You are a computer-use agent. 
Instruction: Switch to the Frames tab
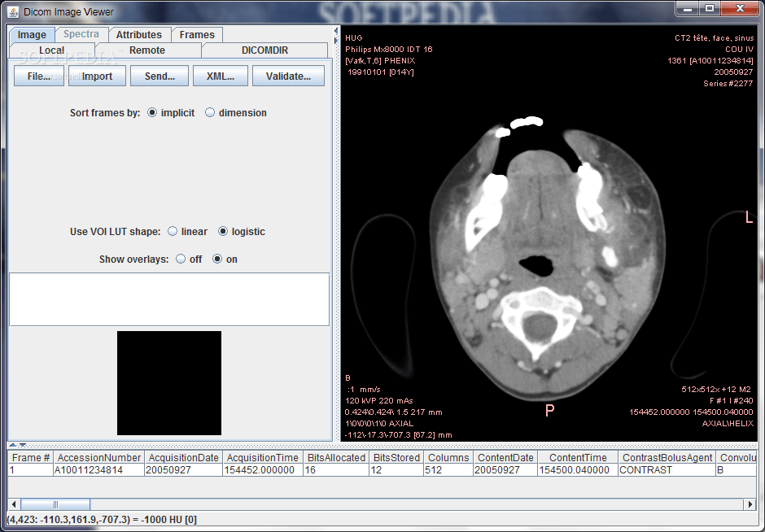tap(197, 35)
